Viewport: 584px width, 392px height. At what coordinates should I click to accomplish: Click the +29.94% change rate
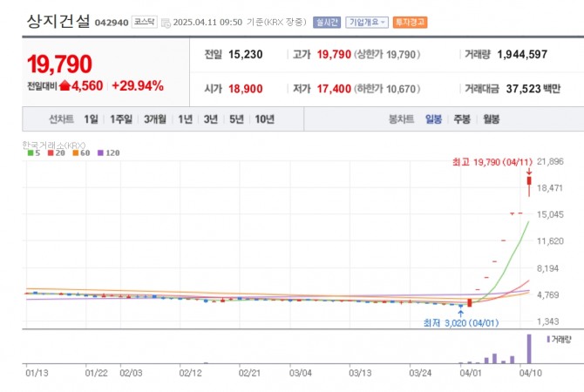pyautogui.click(x=138, y=85)
